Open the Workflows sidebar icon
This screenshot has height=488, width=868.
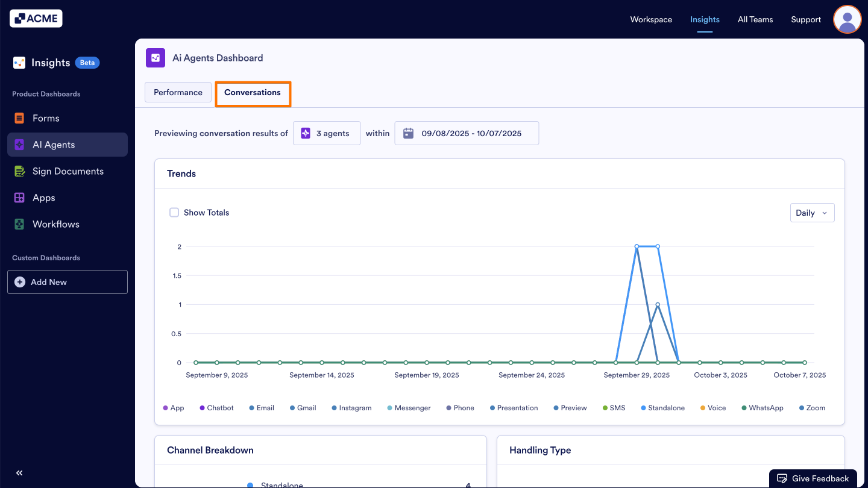(20, 224)
